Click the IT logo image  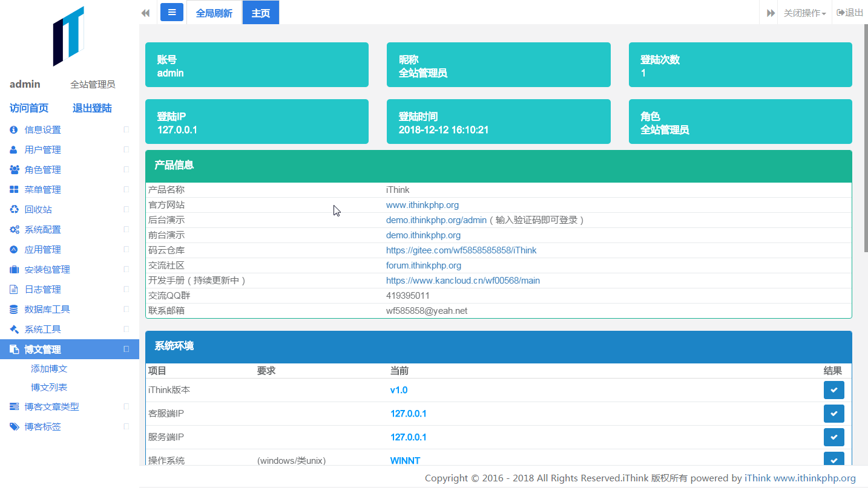coord(68,36)
